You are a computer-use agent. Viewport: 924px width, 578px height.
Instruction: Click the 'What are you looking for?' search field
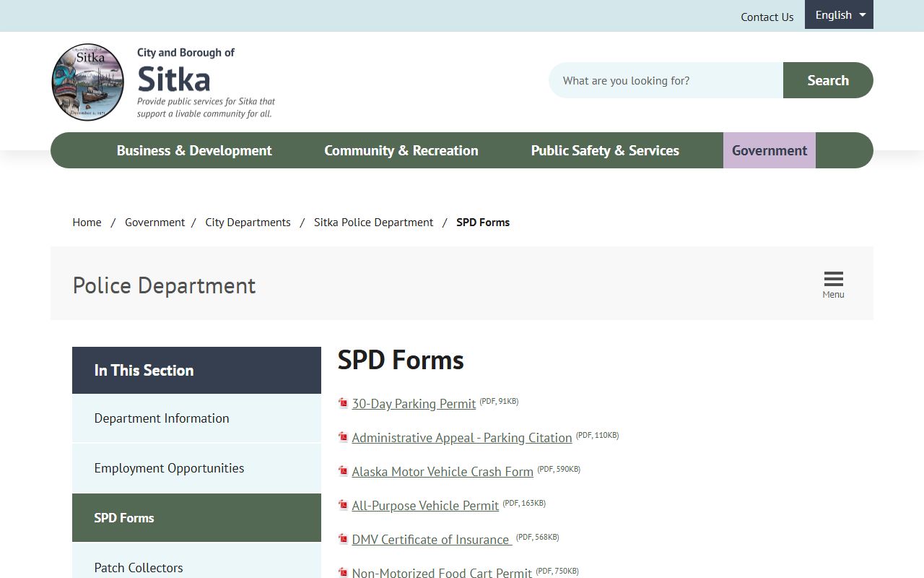[x=666, y=80]
